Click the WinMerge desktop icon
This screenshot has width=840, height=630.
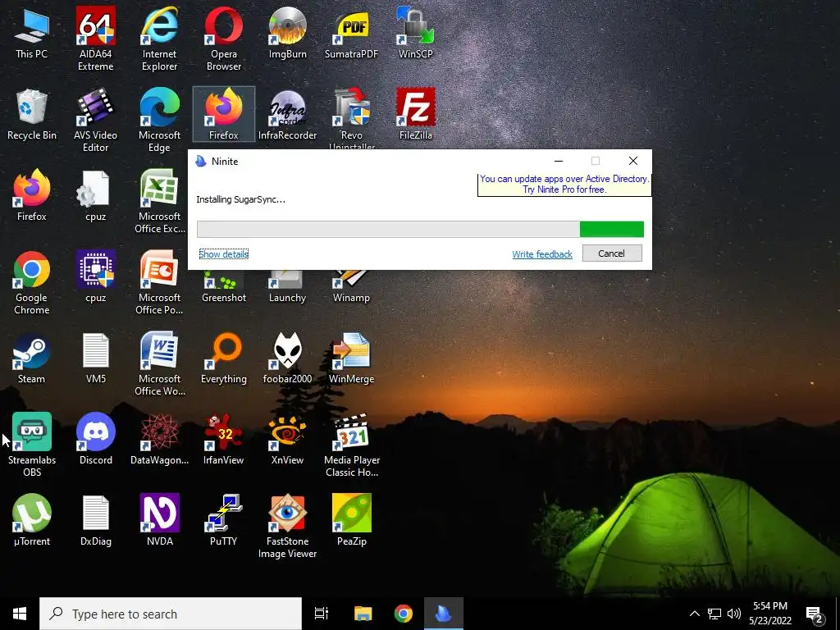(351, 358)
